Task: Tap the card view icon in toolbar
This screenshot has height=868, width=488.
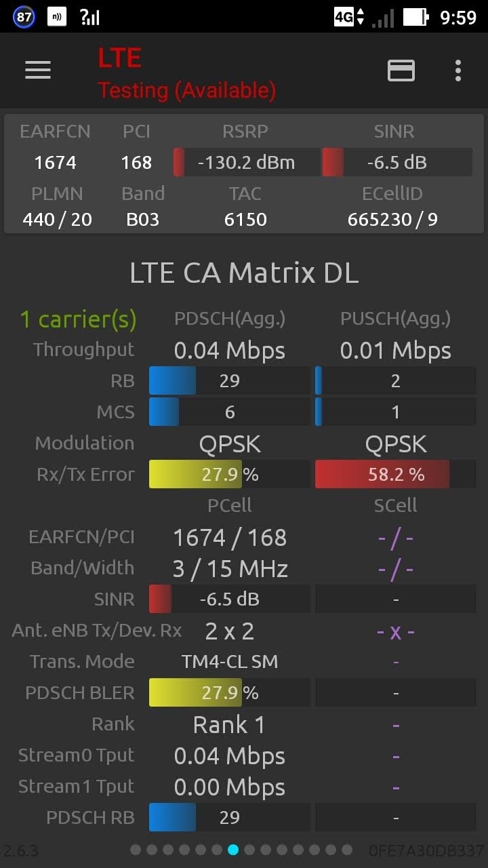Action: (x=401, y=71)
